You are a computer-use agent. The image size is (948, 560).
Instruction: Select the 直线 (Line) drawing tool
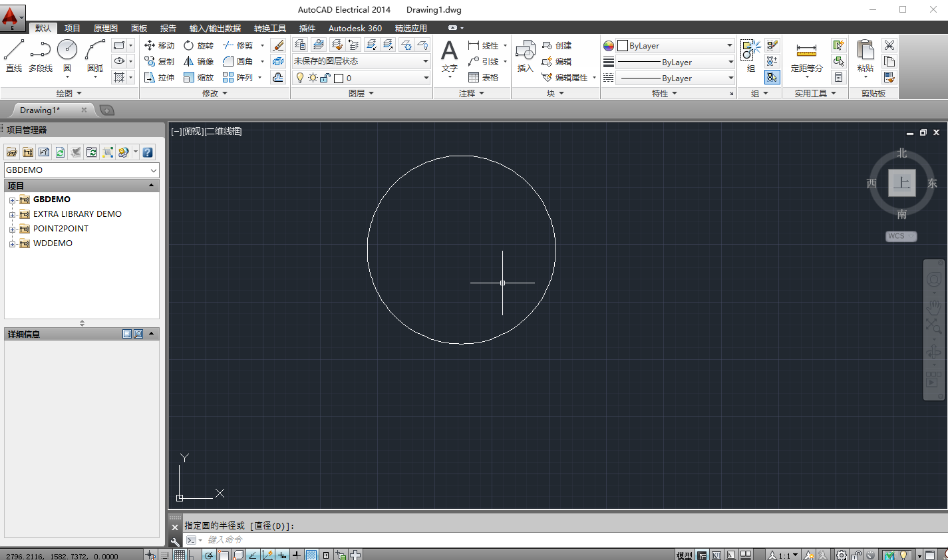pos(13,53)
